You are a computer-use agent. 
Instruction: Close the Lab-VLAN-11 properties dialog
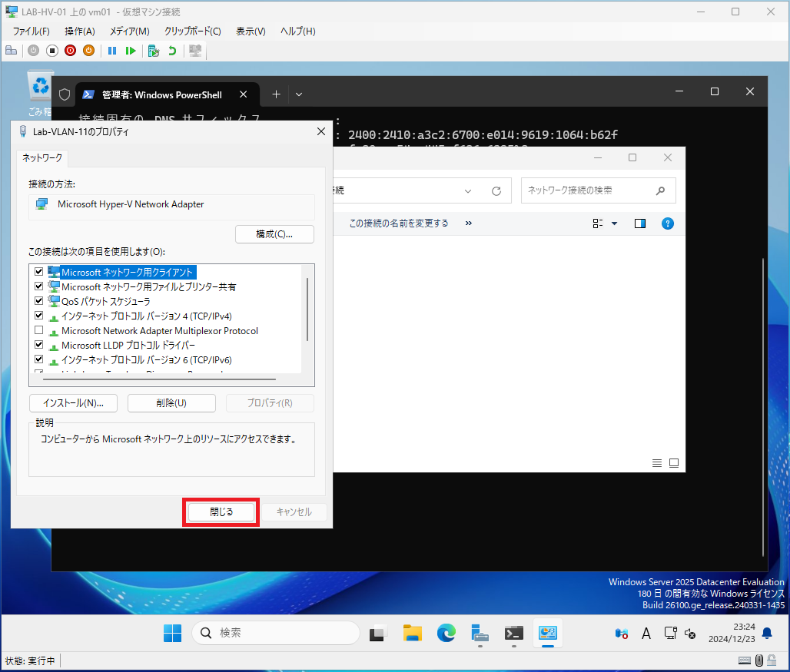(321, 131)
